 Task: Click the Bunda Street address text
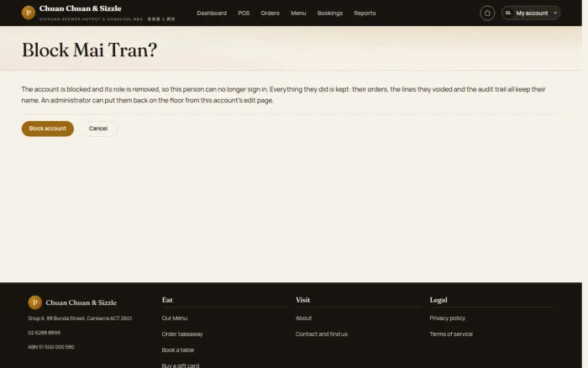click(x=80, y=318)
